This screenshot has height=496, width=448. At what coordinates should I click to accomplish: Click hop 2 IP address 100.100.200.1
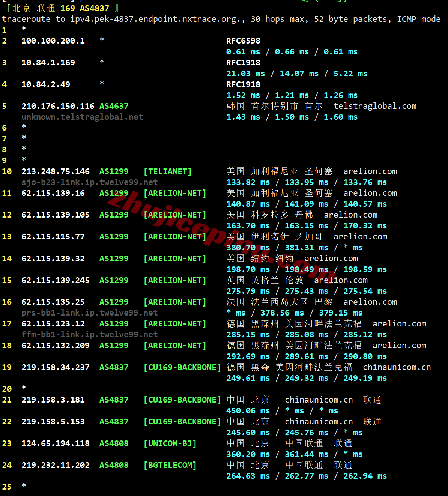coord(53,41)
